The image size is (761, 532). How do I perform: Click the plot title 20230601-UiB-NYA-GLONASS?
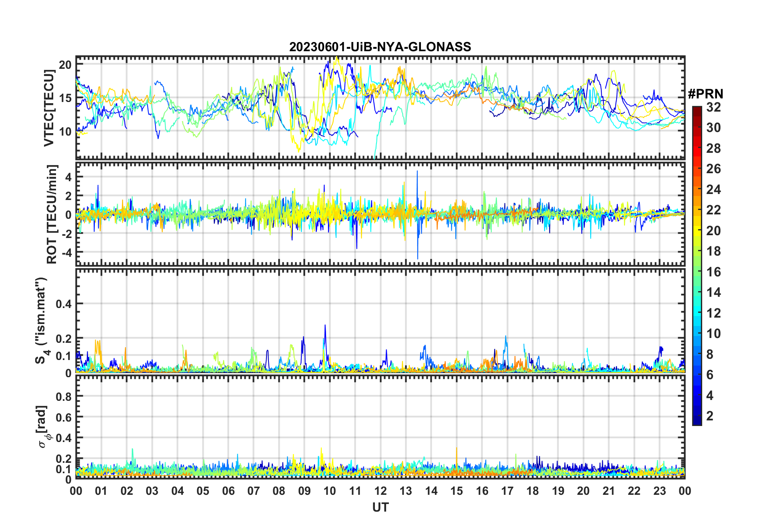pyautogui.click(x=380, y=47)
